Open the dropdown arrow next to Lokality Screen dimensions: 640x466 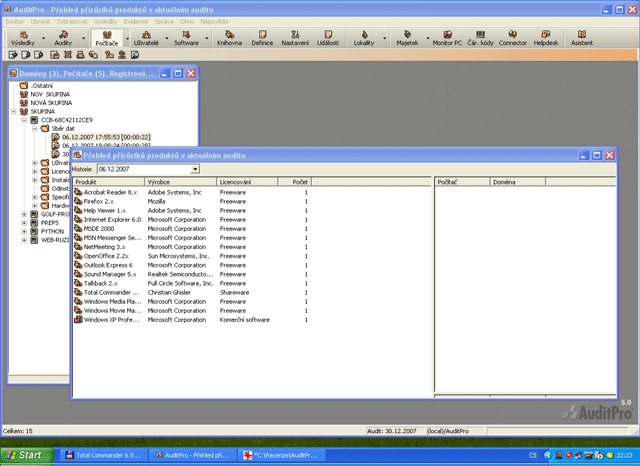[384, 38]
